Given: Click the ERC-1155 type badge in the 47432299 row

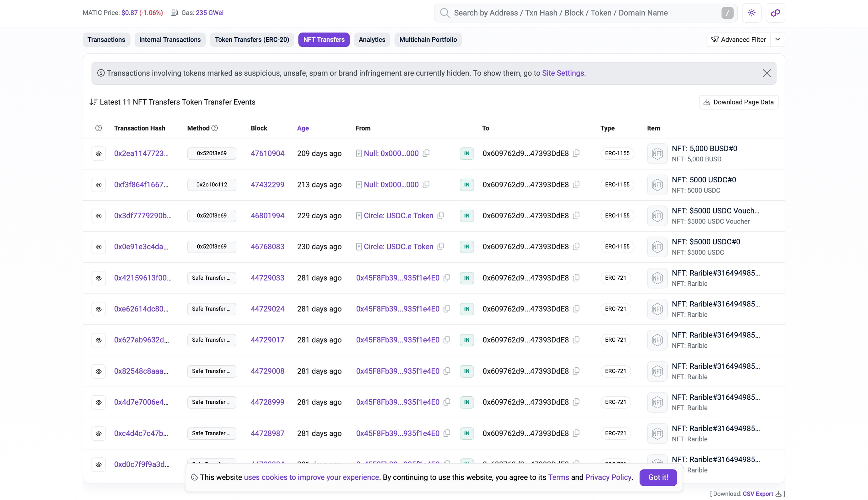Looking at the screenshot, I should point(617,184).
